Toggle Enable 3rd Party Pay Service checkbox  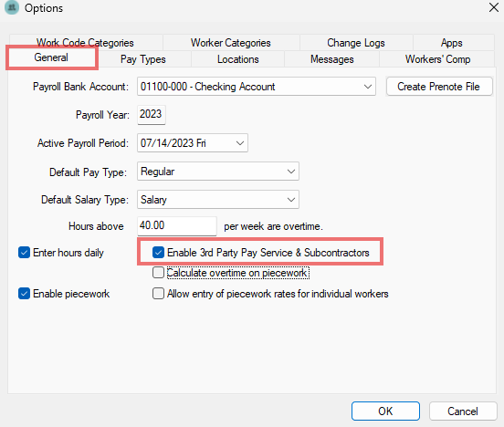[158, 253]
